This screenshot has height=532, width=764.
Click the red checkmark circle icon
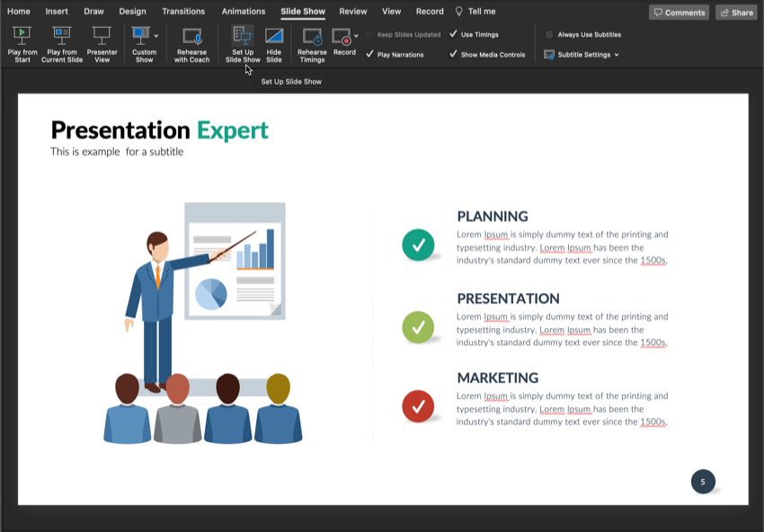[418, 406]
